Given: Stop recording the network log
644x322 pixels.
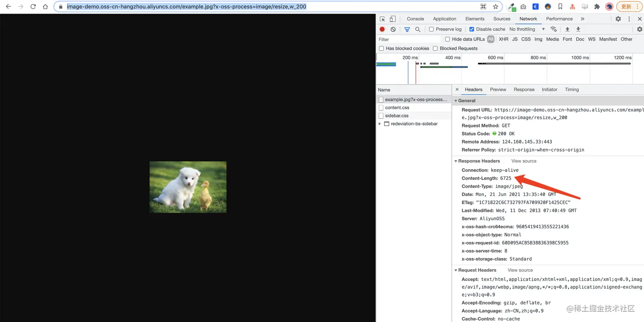Looking at the screenshot, I should pos(382,29).
